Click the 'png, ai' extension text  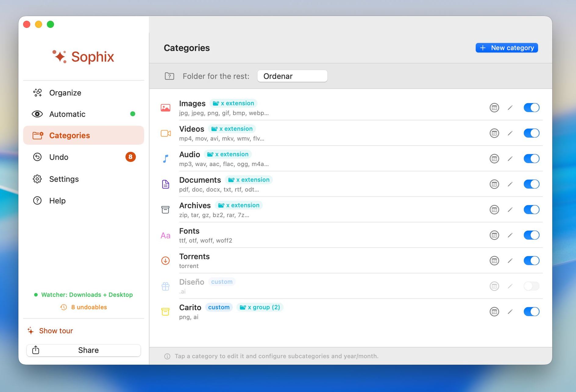[x=189, y=317]
